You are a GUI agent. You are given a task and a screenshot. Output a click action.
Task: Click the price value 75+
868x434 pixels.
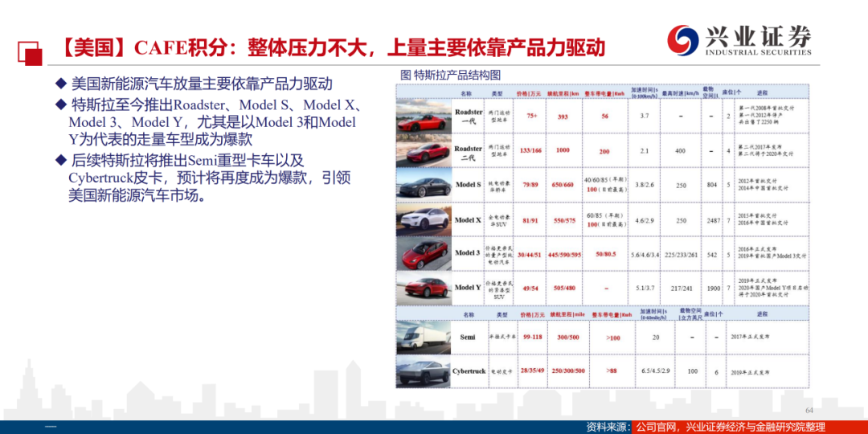(532, 117)
